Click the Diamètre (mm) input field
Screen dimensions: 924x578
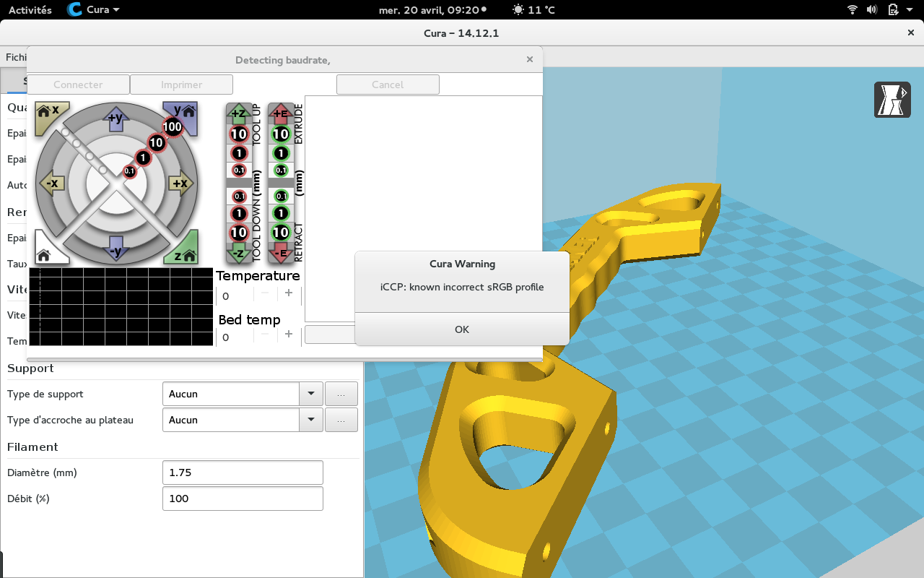coord(243,473)
